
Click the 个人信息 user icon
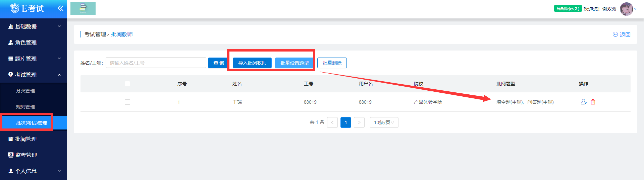[x=11, y=171]
